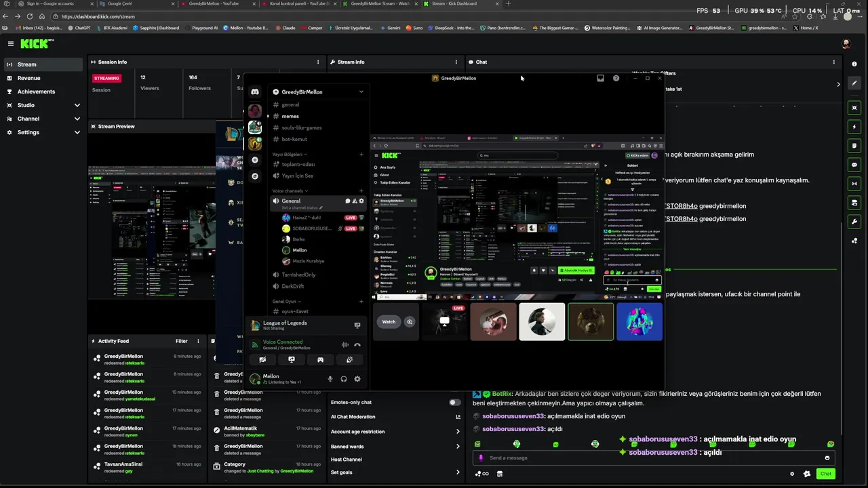The height and width of the screenshot is (488, 868).
Task: Open Session info three-dot menu
Action: [x=318, y=62]
